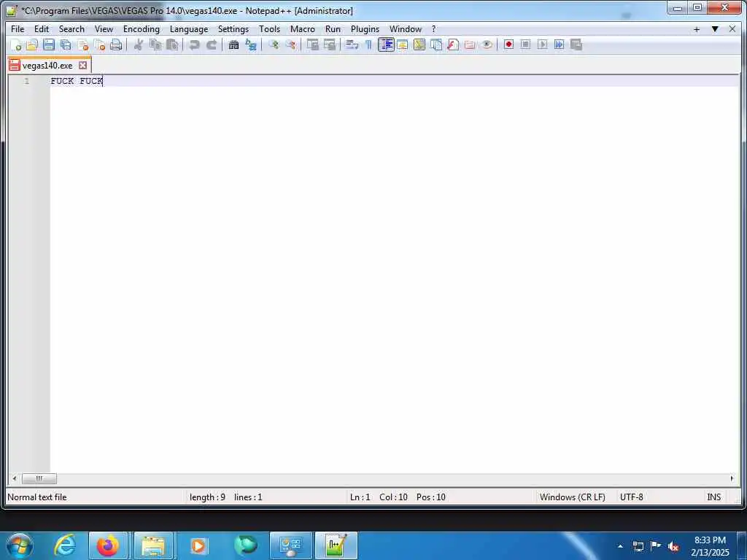Open the Function List panel icon
The height and width of the screenshot is (560, 747).
click(x=453, y=44)
